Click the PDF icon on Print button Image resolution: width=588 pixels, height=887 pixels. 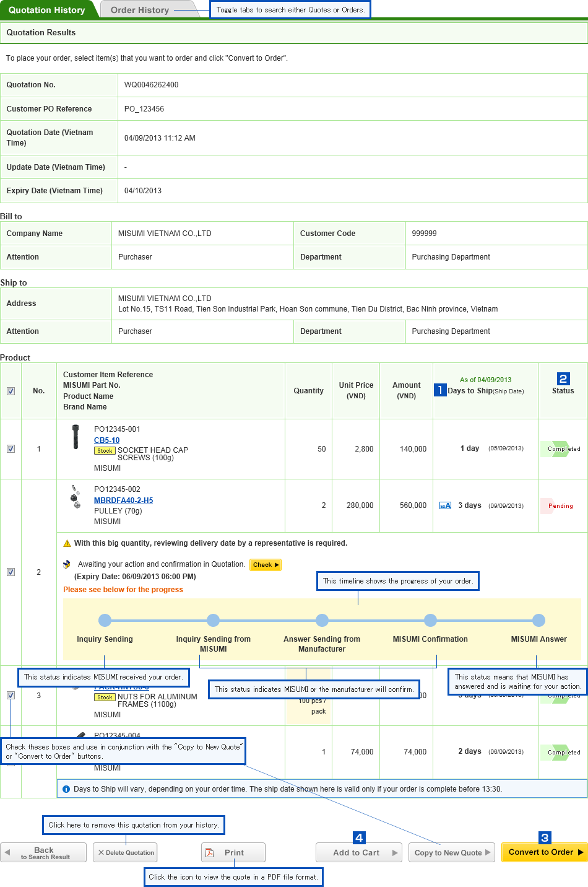click(x=210, y=852)
